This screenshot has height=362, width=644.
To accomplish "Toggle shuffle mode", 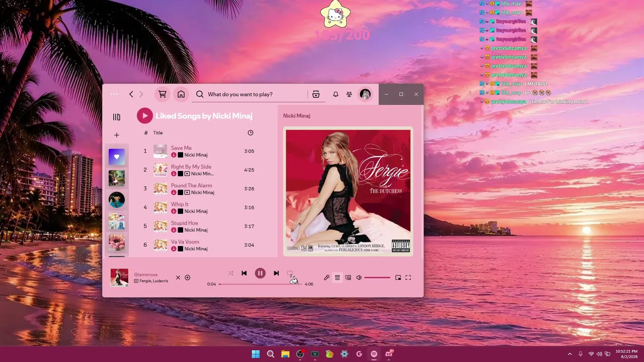I will (x=230, y=274).
